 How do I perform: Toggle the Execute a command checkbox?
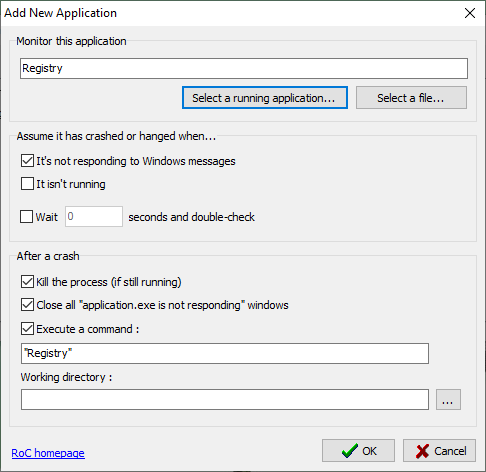coord(27,329)
